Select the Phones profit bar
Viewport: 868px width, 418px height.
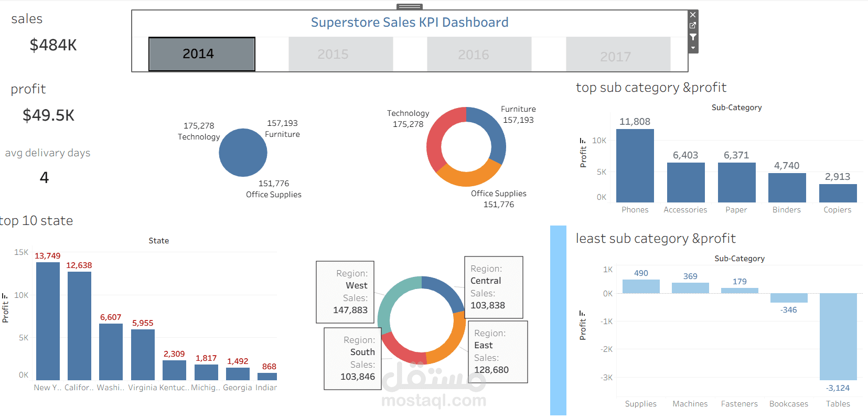(x=635, y=166)
